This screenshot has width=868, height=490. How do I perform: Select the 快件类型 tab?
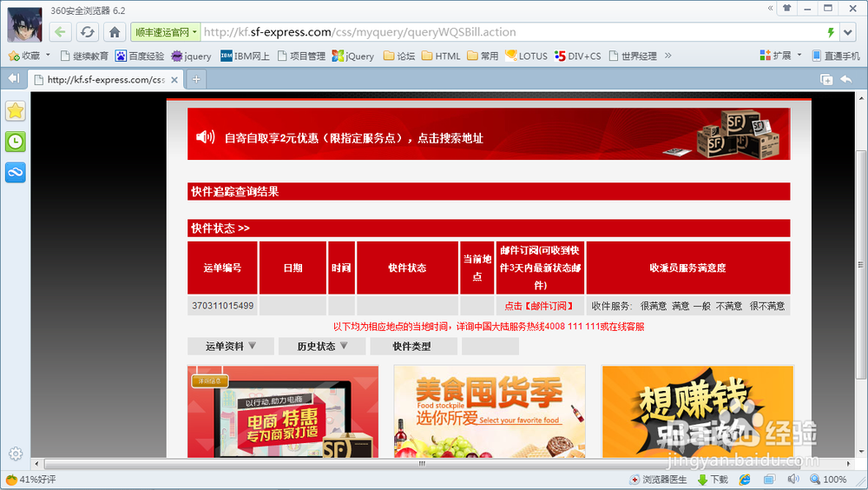[413, 346]
